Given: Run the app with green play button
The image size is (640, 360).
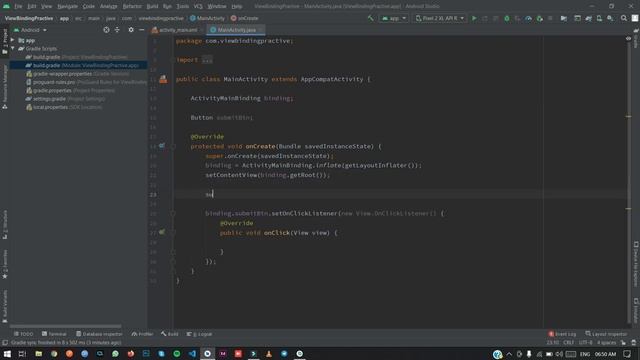Looking at the screenshot, I should click(x=474, y=18).
